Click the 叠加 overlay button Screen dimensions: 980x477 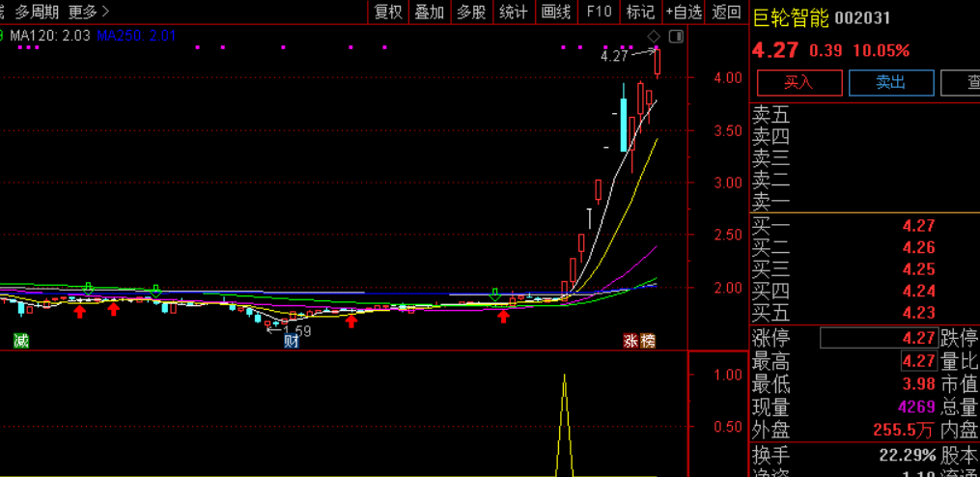click(430, 12)
